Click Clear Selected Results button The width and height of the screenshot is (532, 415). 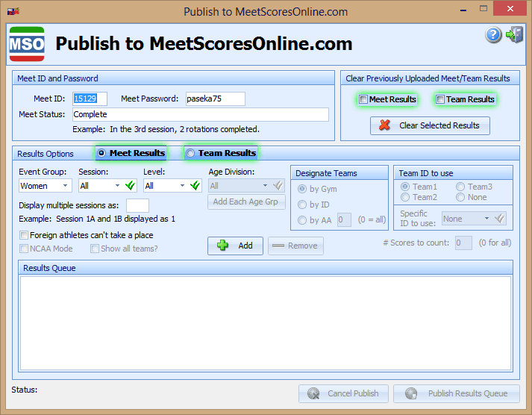430,125
